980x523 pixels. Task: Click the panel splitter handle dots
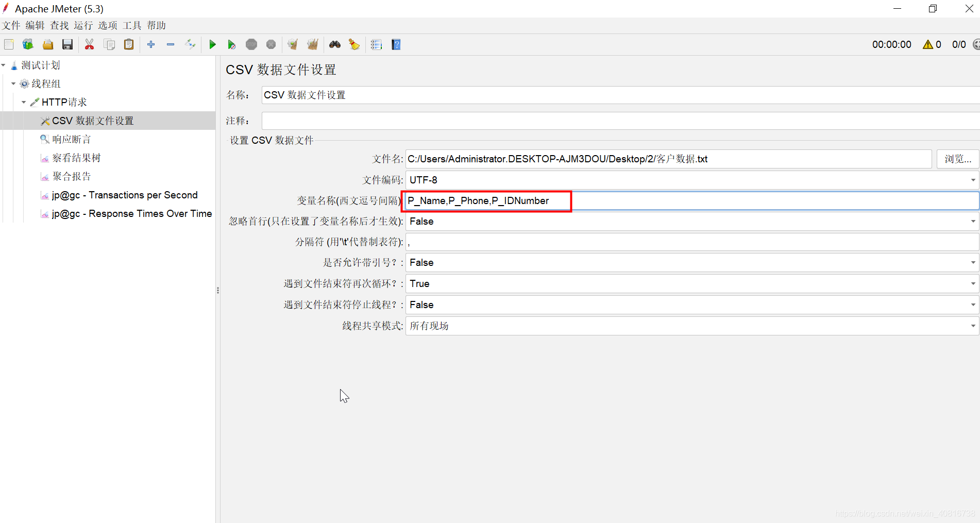coord(218,291)
